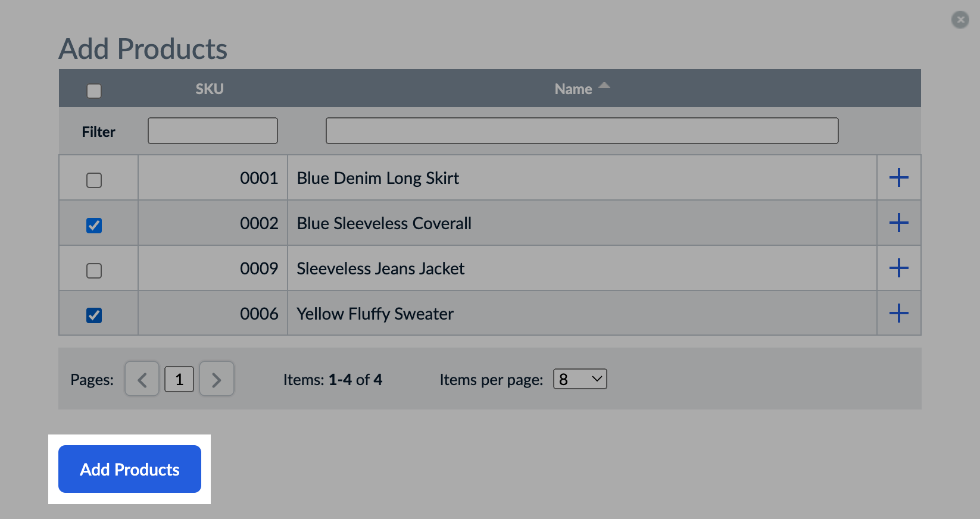
Task: Select page 1 button
Action: click(x=179, y=379)
